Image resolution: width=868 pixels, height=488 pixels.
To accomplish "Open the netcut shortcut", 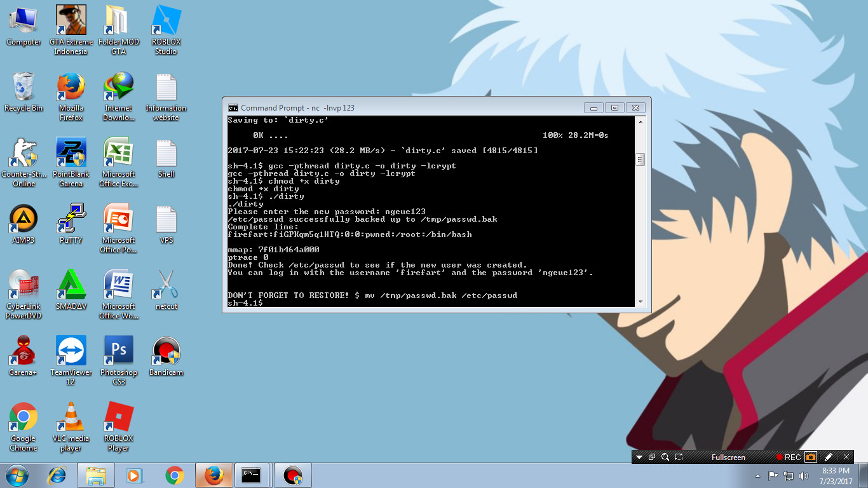I will 166,290.
